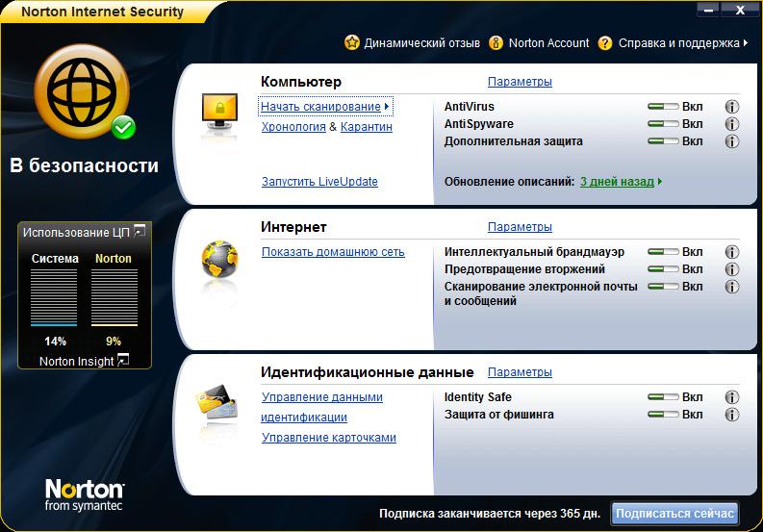Open info for Предотвращение вторжений

[x=732, y=269]
